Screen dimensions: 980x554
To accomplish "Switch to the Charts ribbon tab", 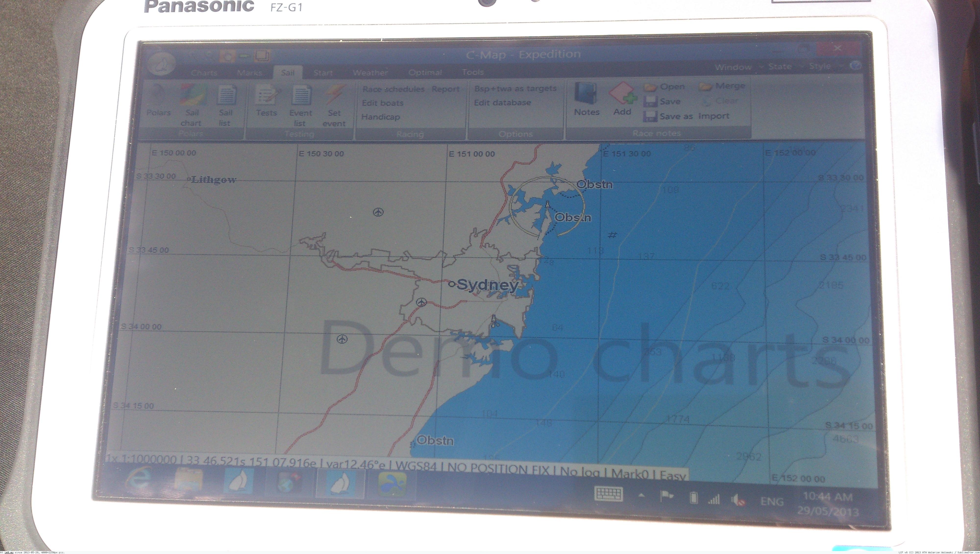I will click(x=204, y=73).
